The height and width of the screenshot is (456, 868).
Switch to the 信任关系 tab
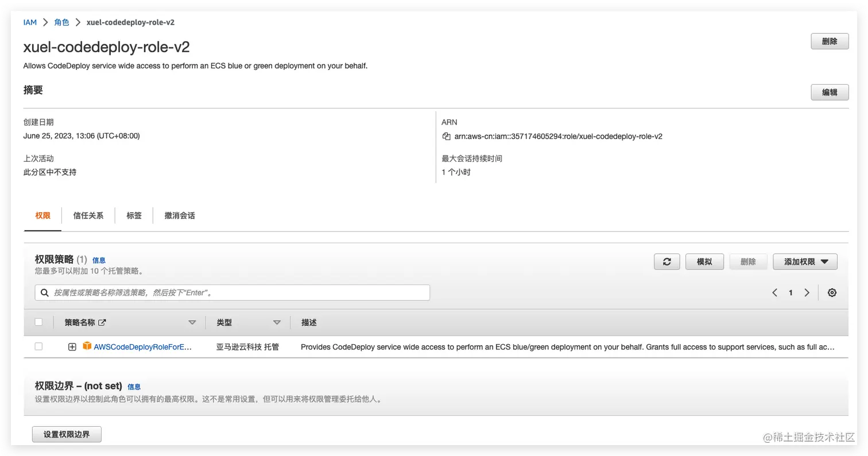[x=88, y=216]
